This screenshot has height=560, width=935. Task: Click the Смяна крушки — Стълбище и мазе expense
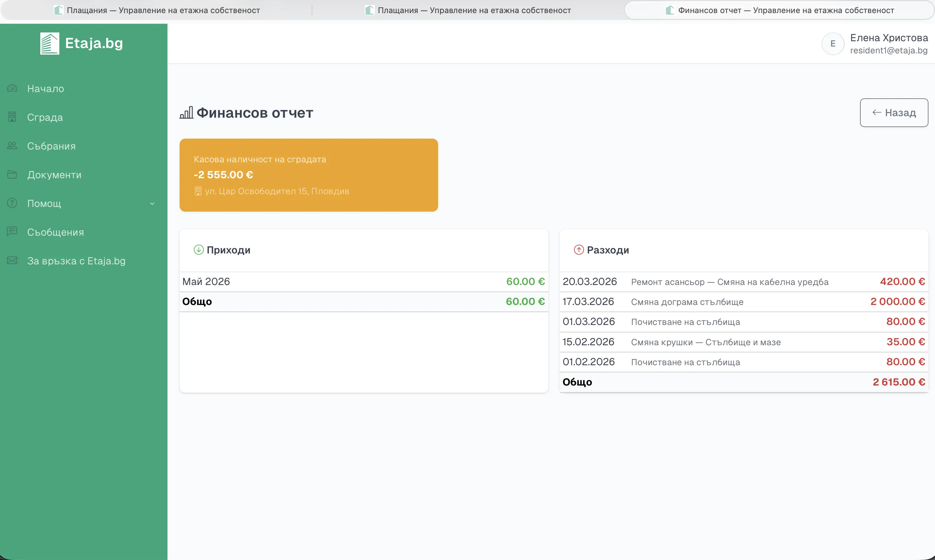point(706,342)
